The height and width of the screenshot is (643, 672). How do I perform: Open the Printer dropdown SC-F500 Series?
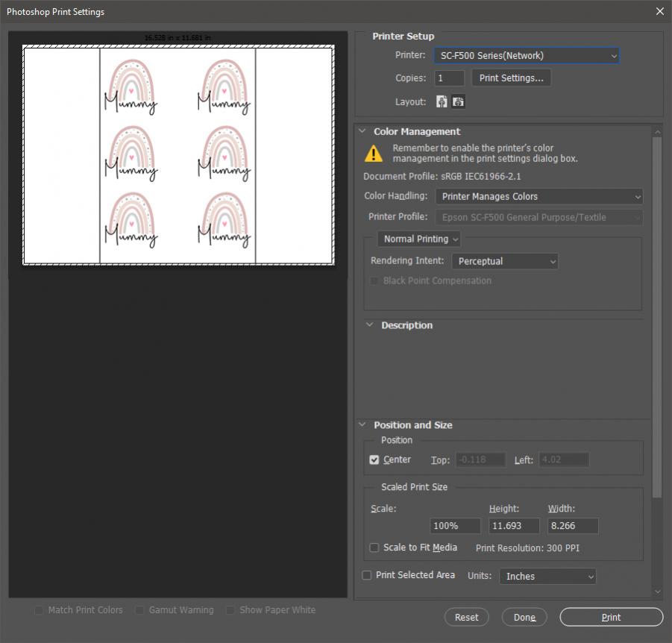point(527,55)
